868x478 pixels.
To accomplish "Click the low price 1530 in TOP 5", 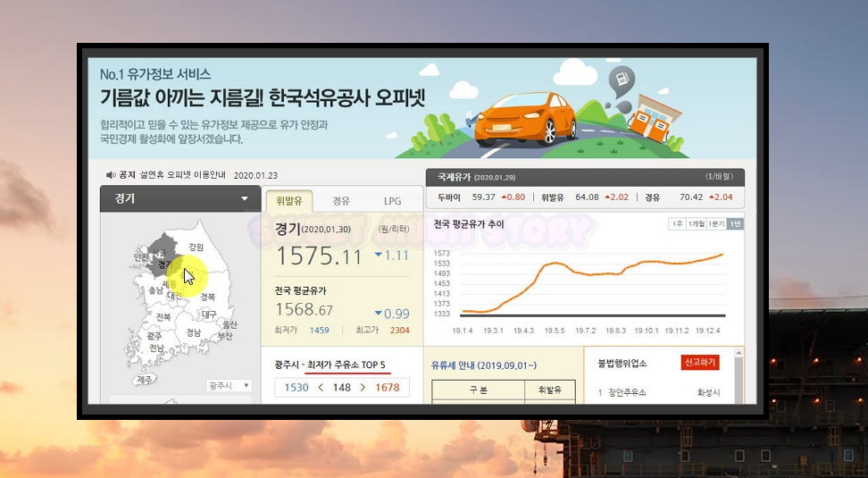I will (296, 388).
